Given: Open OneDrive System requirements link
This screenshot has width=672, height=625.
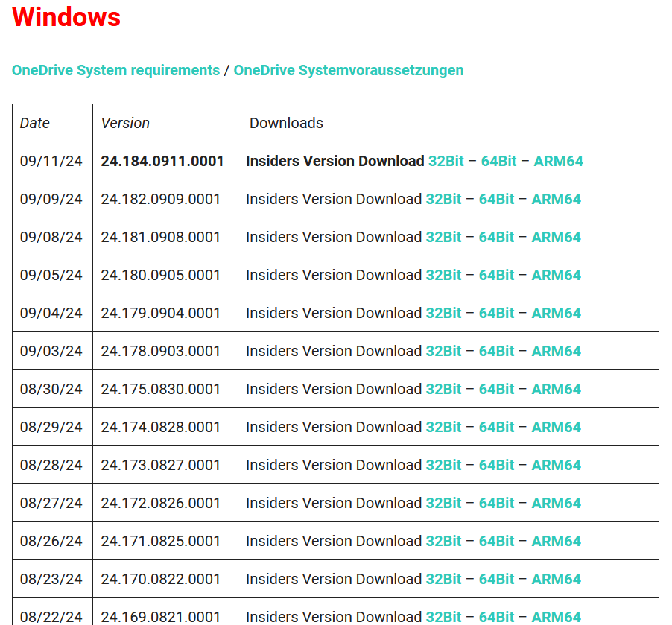Looking at the screenshot, I should (115, 70).
